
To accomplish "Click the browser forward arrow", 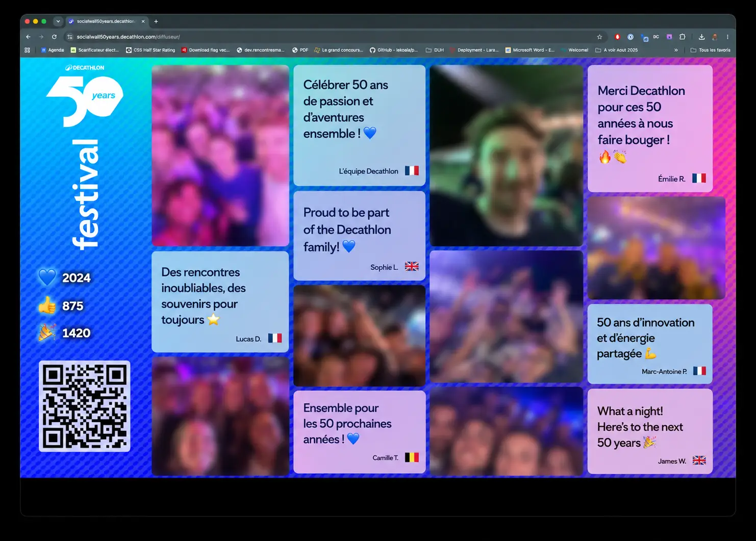I will point(41,37).
